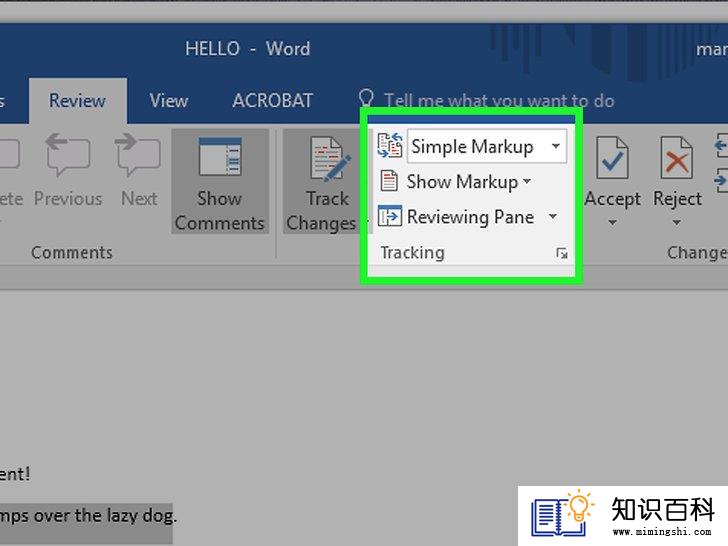This screenshot has height=546, width=728.
Task: Switch to the View tab
Action: pos(169,101)
